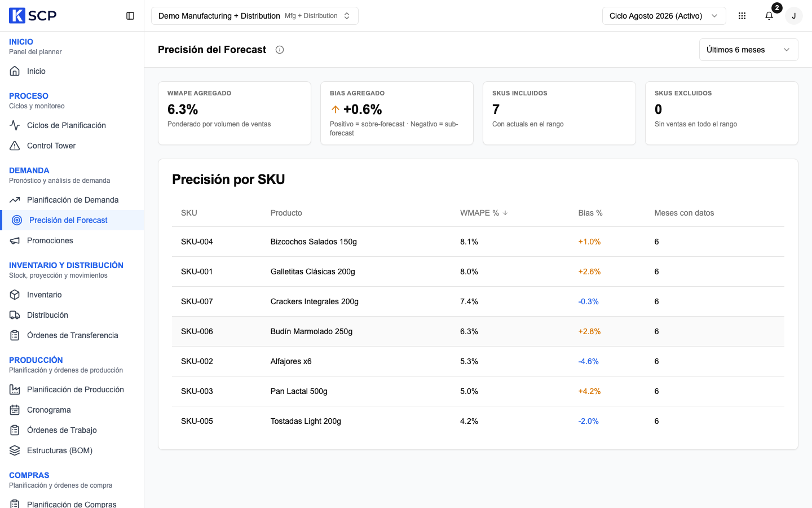812x508 pixels.
Task: Collapse the sidebar with the panel icon
Action: click(x=130, y=16)
